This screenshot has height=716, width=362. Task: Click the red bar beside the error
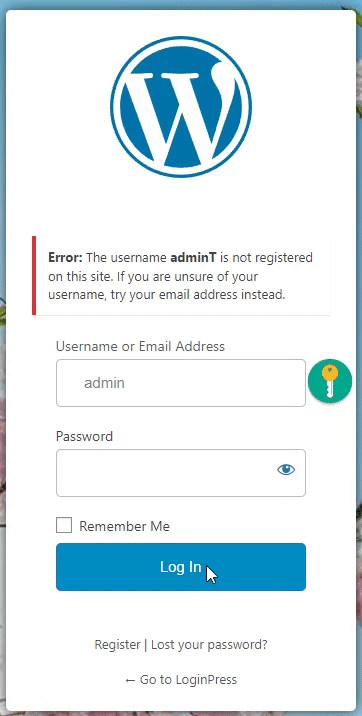pyautogui.click(x=34, y=275)
